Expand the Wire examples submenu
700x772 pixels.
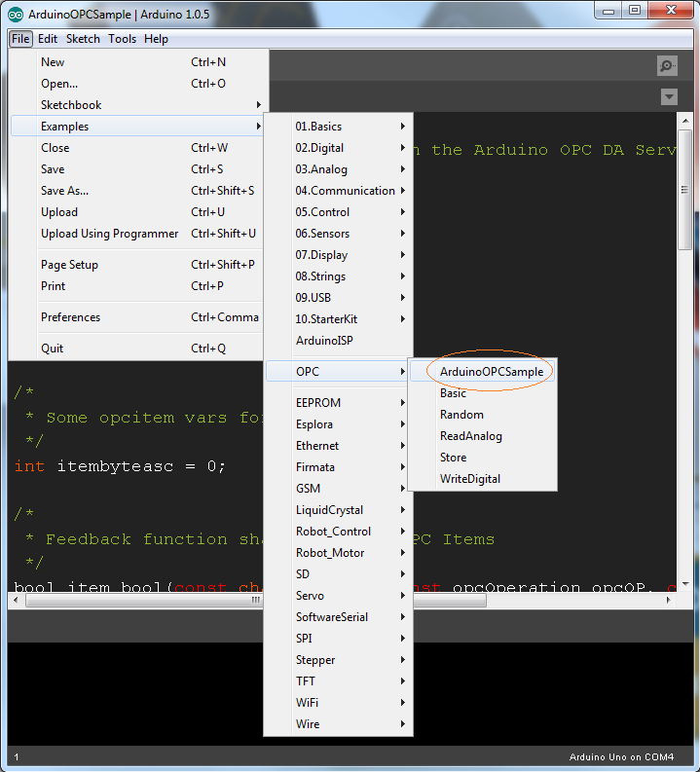coord(338,724)
